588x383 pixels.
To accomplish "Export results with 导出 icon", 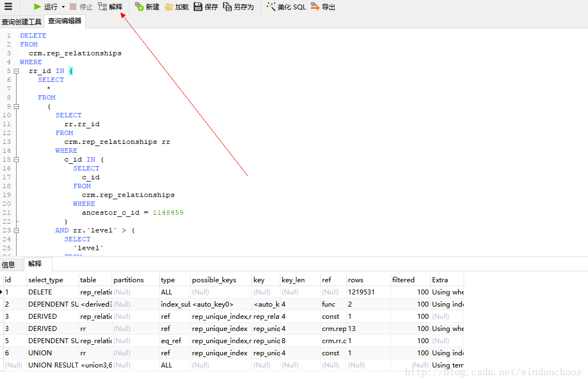I will click(x=315, y=7).
